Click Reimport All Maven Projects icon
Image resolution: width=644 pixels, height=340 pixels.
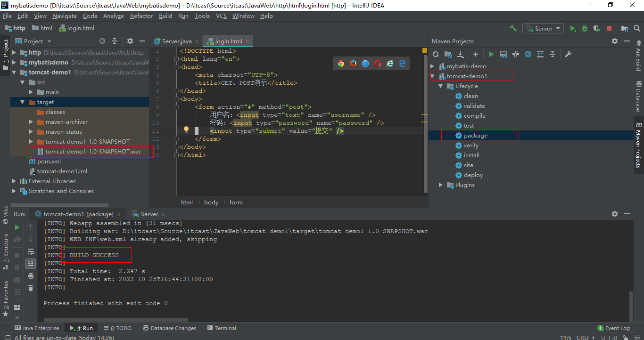[436, 54]
